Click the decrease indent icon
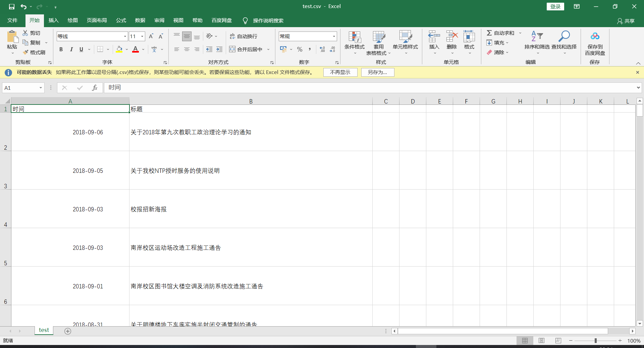This screenshot has width=644, height=348. point(209,49)
